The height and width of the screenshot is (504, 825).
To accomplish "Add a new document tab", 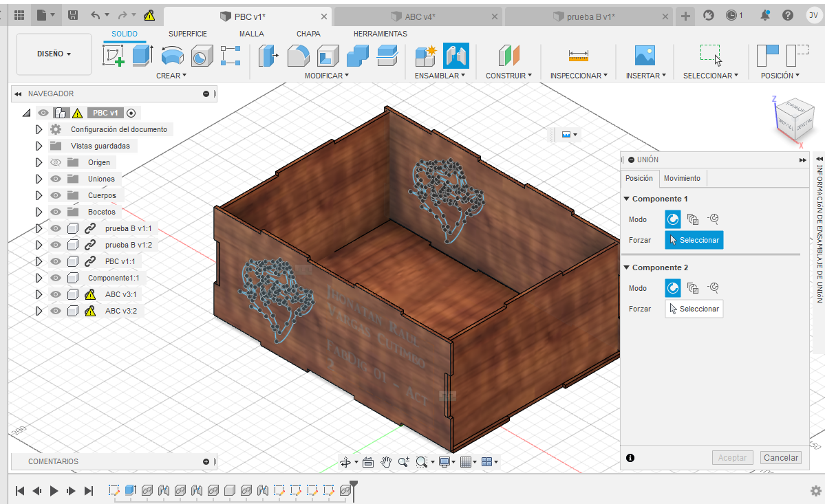I will coord(685,17).
